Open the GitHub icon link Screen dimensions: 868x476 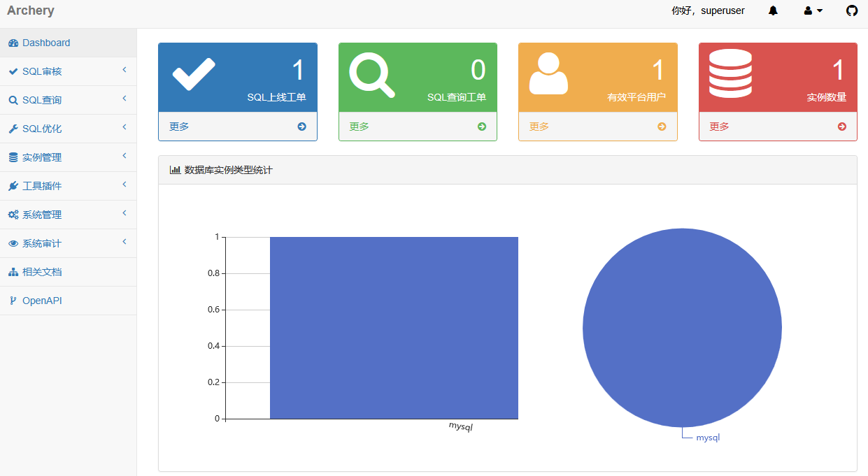click(x=852, y=10)
